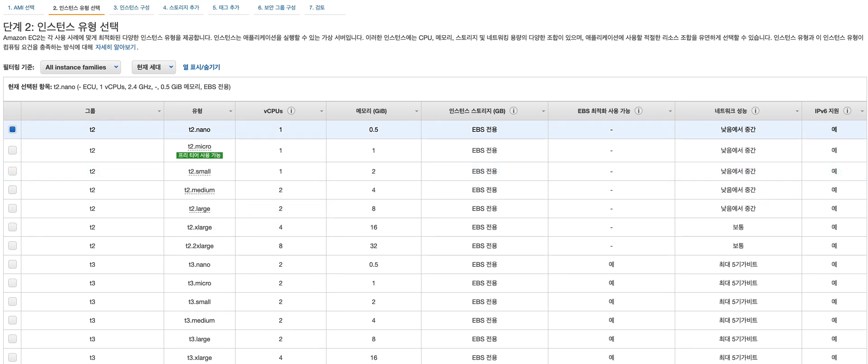Click 최대 5기가비트 in t3.nano row
This screenshot has height=364, width=868.
tap(738, 264)
